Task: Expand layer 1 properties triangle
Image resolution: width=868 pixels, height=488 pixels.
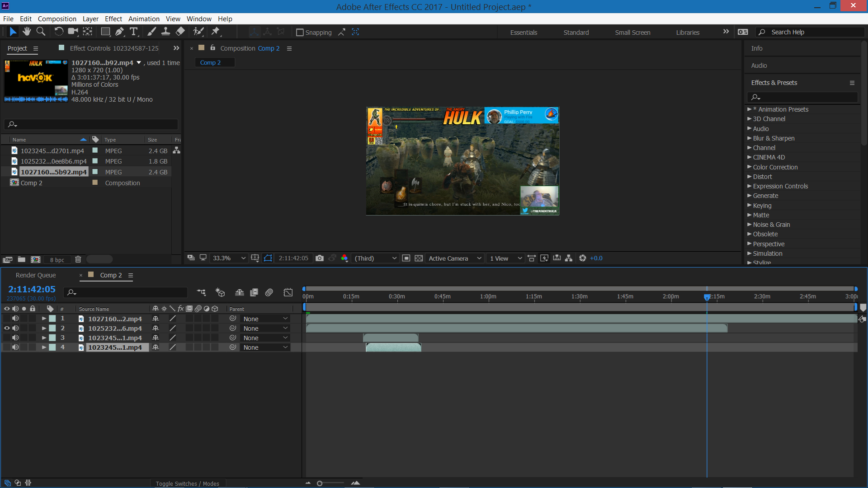Action: click(x=44, y=319)
